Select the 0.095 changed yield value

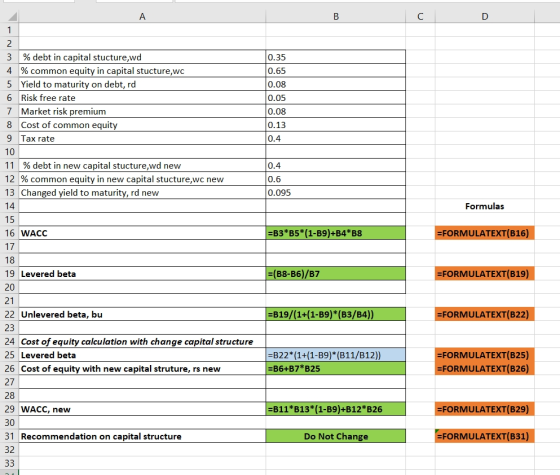pos(336,192)
